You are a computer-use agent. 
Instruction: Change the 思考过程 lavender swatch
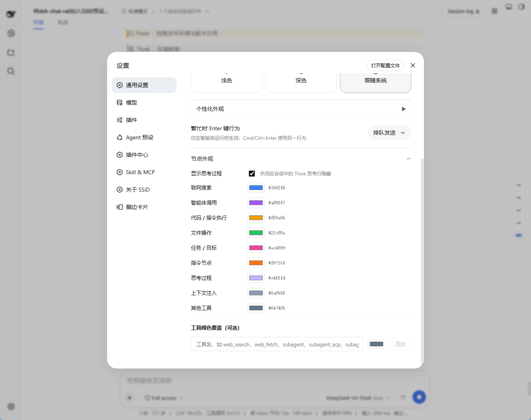(256, 278)
